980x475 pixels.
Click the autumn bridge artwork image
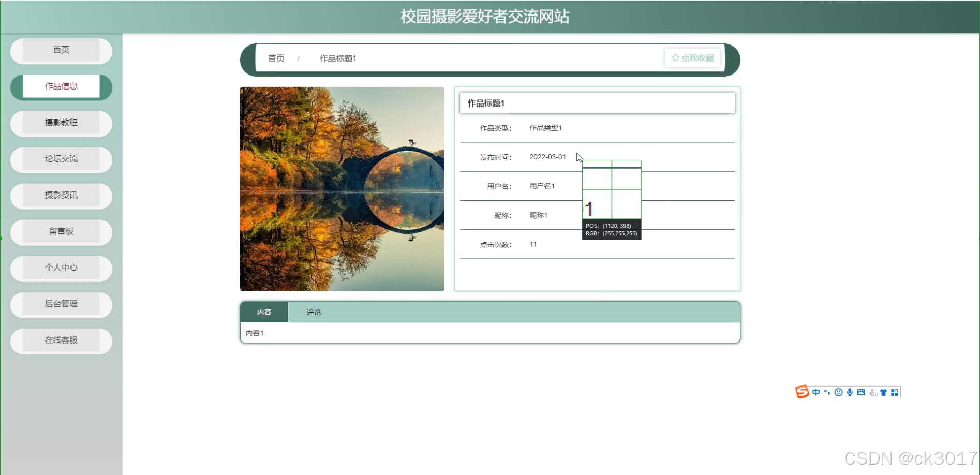[x=342, y=189]
